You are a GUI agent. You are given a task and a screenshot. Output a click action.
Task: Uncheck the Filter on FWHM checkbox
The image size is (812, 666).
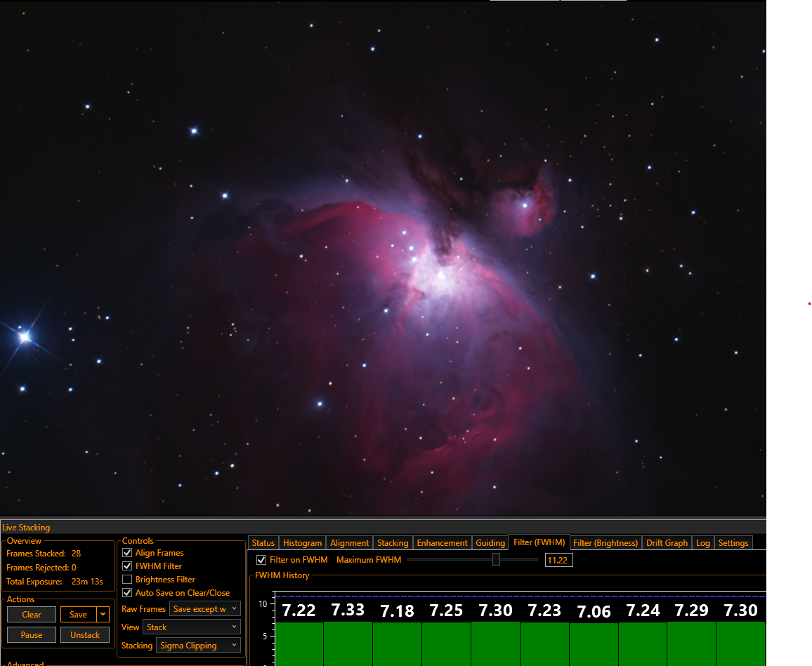point(261,560)
